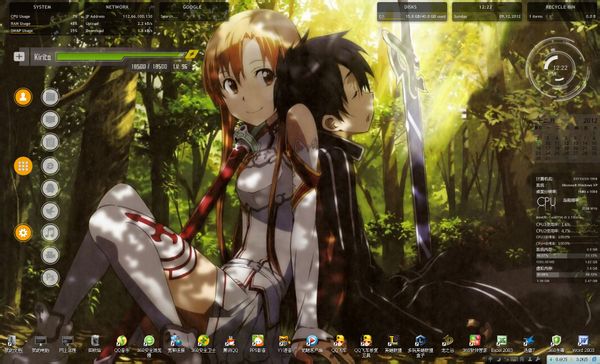Open the SYSTEM monitor widget header

click(x=42, y=7)
